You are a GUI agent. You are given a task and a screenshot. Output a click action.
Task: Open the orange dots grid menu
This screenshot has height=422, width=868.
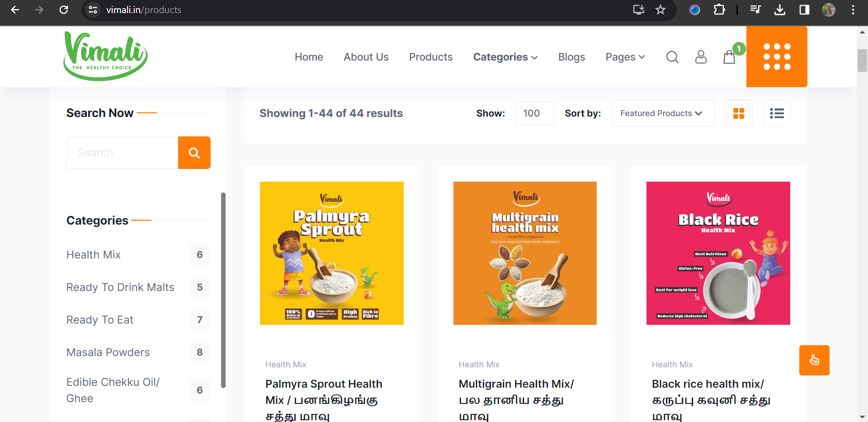[x=777, y=56]
